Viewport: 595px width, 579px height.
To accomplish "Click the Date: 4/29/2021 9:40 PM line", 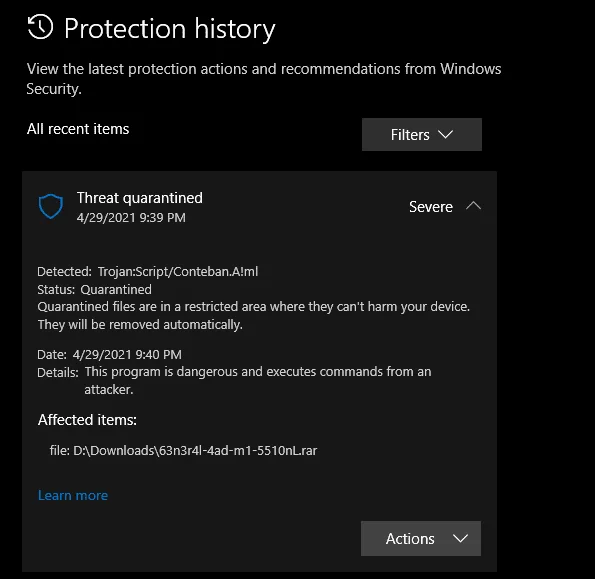I will point(109,354).
